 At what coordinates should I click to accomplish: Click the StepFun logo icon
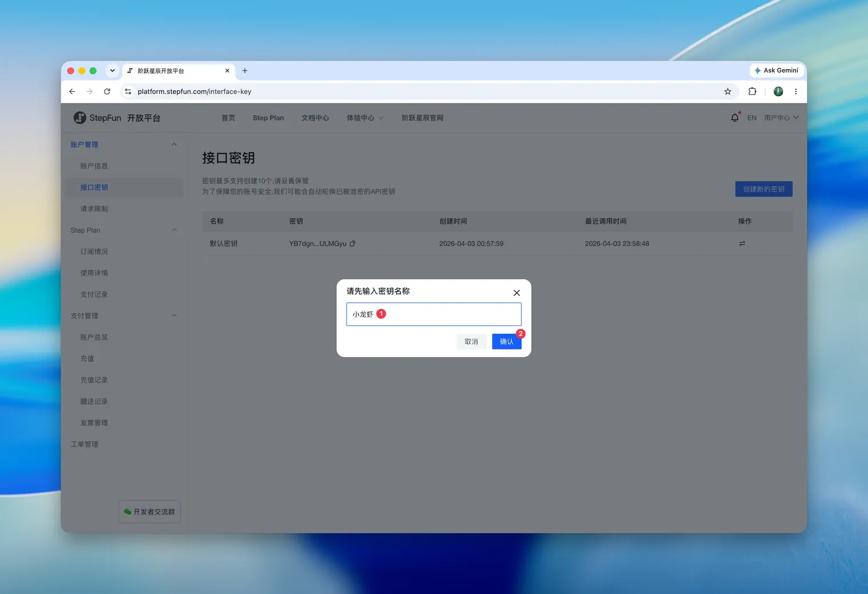80,118
